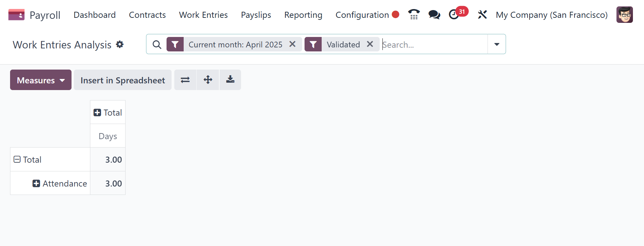Open the Work Entries Analysis favorites gear
Viewport: 644px width, 246px height.
[120, 44]
